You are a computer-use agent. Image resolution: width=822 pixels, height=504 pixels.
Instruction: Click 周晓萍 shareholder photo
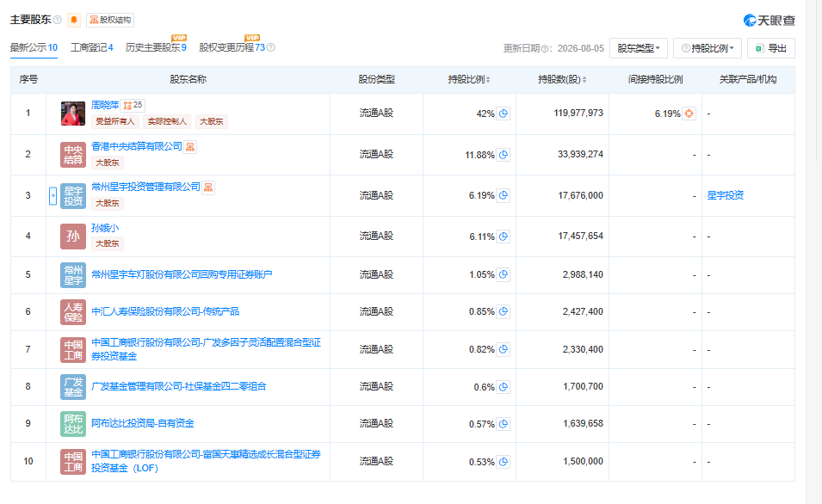click(73, 114)
